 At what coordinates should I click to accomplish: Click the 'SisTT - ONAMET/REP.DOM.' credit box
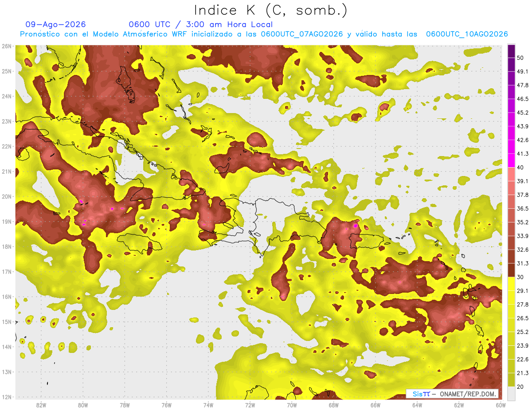[453, 394]
